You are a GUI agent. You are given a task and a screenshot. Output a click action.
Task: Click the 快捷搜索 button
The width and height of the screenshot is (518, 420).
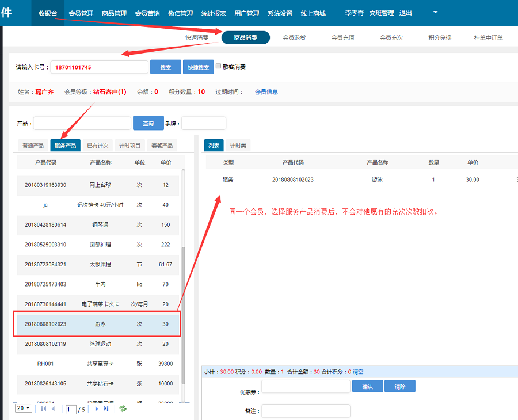pyautogui.click(x=198, y=67)
